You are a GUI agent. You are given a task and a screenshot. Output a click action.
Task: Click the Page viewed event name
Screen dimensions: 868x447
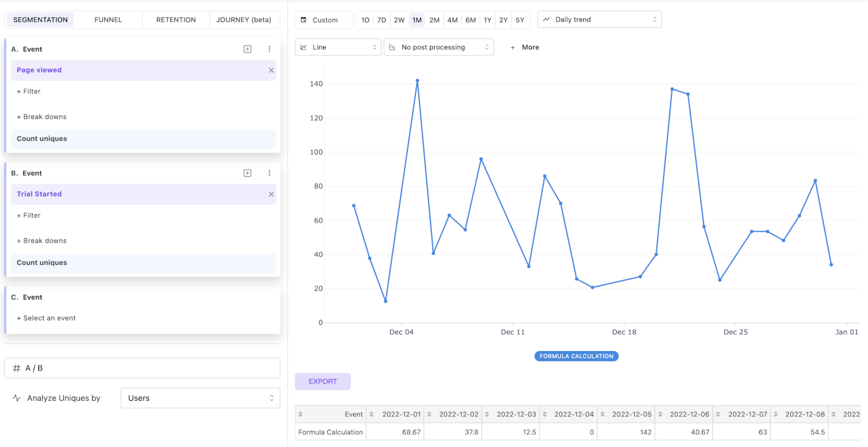coord(39,70)
